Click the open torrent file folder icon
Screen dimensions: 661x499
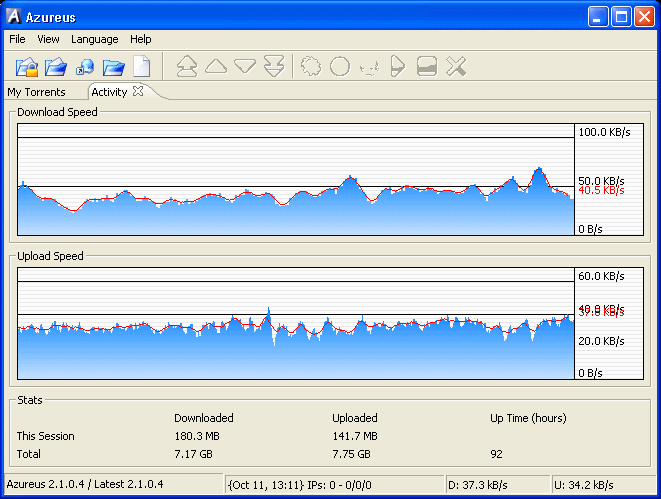click(x=56, y=67)
